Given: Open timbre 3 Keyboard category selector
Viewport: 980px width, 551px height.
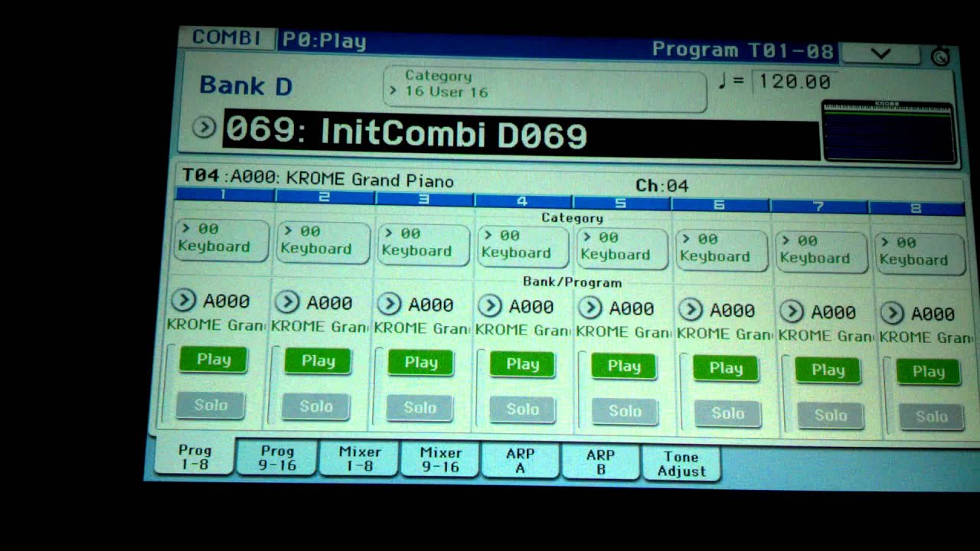Looking at the screenshot, I should point(423,244).
